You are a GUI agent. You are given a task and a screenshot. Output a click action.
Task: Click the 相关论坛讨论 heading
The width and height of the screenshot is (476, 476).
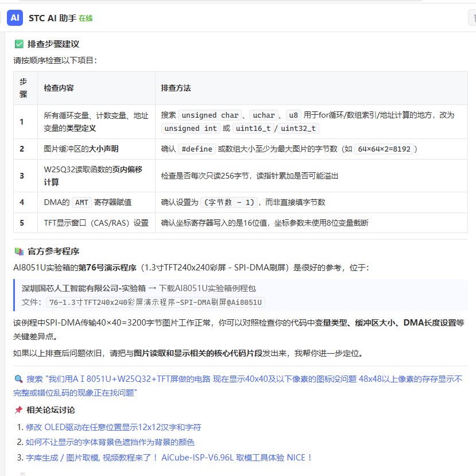(51, 410)
